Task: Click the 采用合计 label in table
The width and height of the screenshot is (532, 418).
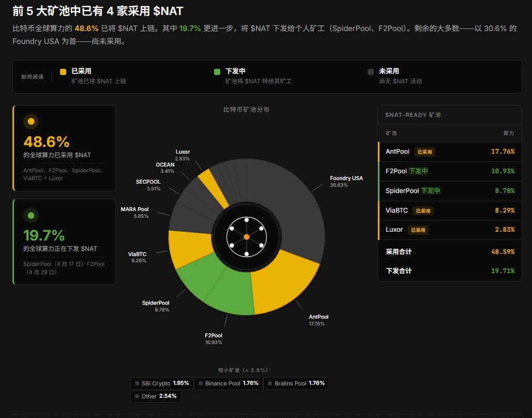Action: [x=399, y=252]
